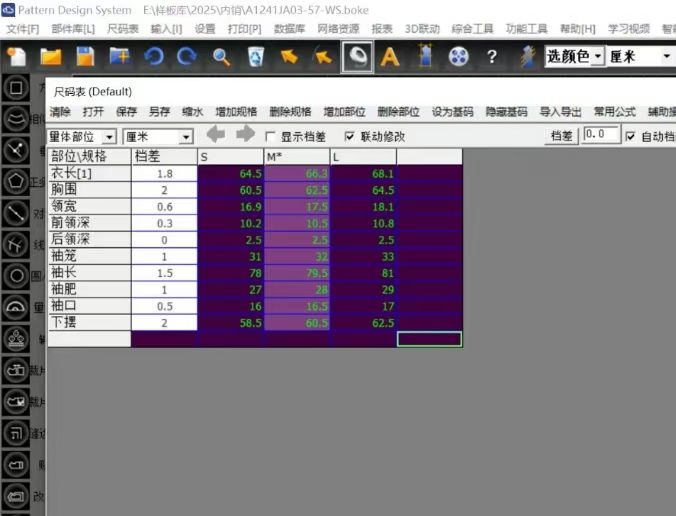Open the 尺码表 menu in menu bar

point(123,28)
